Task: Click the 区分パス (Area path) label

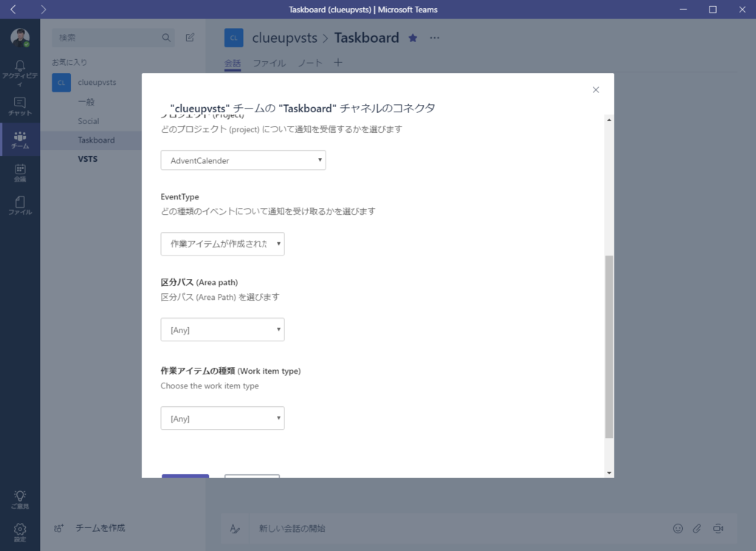Action: [199, 282]
